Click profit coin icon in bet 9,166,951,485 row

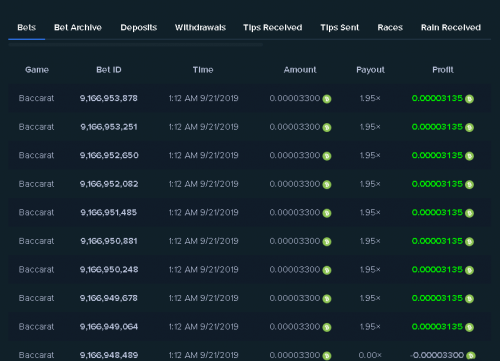pos(469,213)
